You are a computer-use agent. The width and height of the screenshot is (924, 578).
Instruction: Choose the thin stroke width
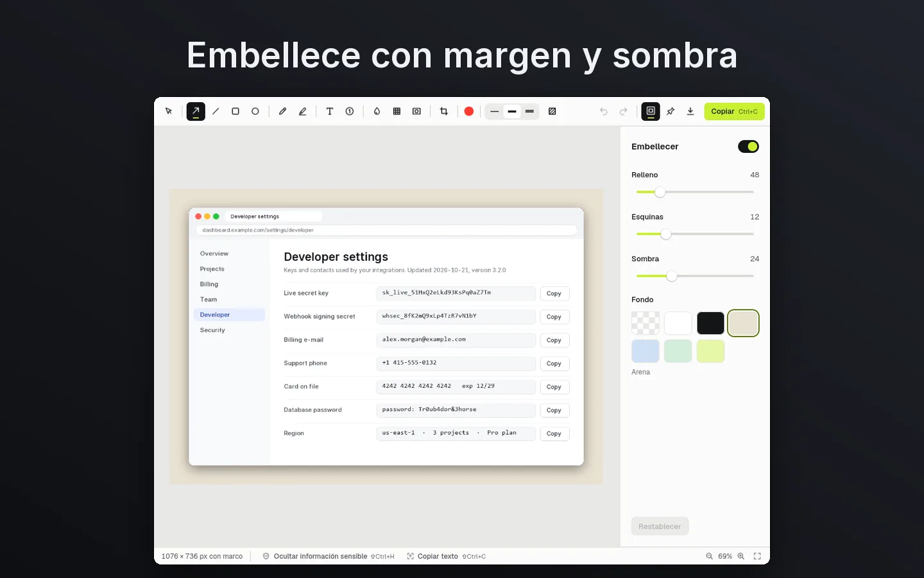pyautogui.click(x=494, y=111)
